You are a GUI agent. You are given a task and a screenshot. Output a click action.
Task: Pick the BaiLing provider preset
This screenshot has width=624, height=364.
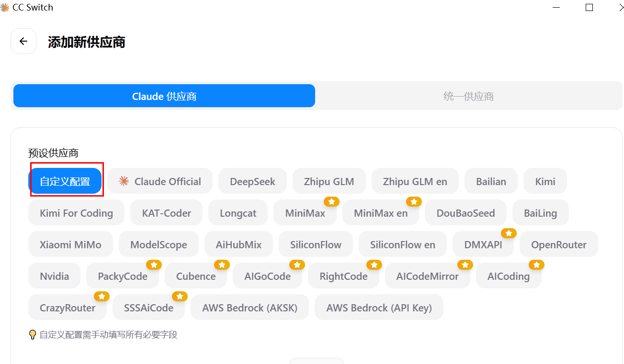click(541, 213)
